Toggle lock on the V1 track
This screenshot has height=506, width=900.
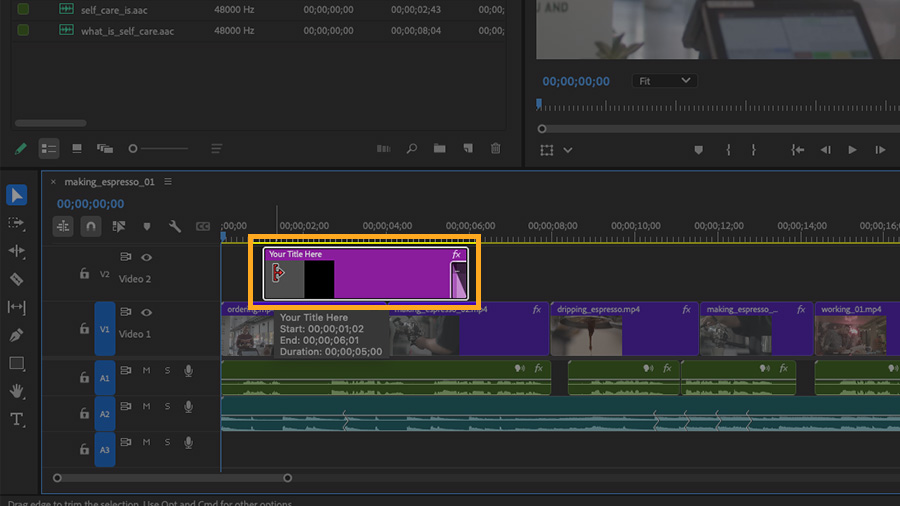(x=84, y=329)
